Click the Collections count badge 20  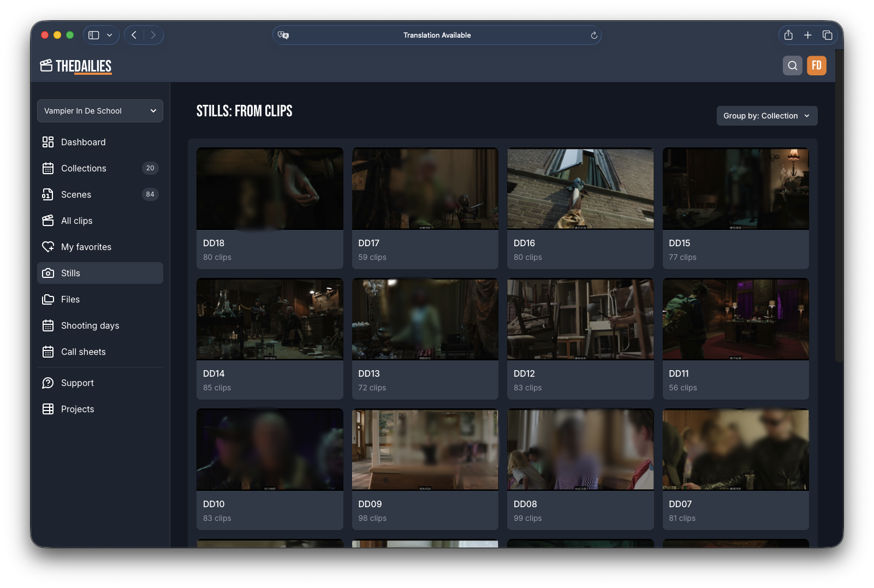[150, 168]
